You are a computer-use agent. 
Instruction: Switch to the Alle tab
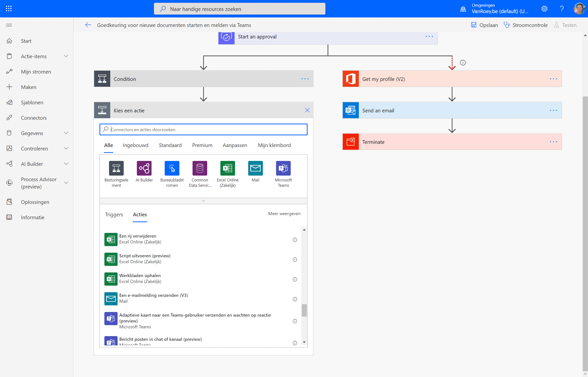(x=108, y=145)
